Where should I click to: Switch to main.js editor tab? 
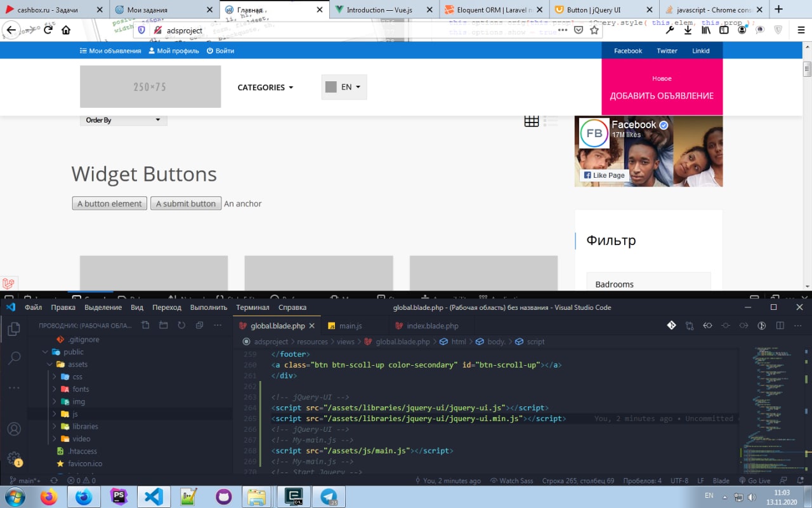pyautogui.click(x=350, y=326)
